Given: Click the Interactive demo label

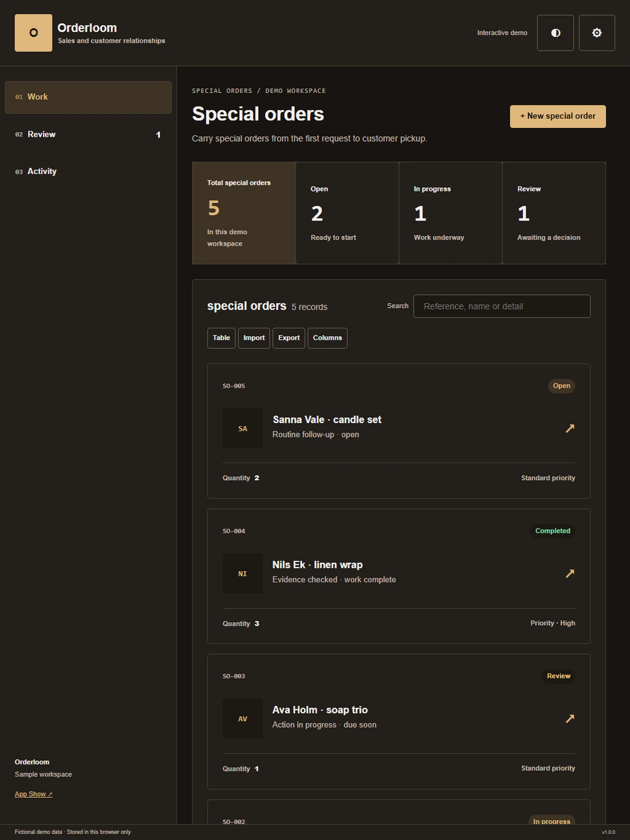Looking at the screenshot, I should [502, 33].
